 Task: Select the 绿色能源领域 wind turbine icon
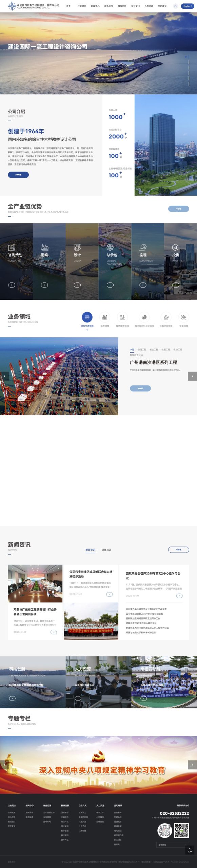122,317
